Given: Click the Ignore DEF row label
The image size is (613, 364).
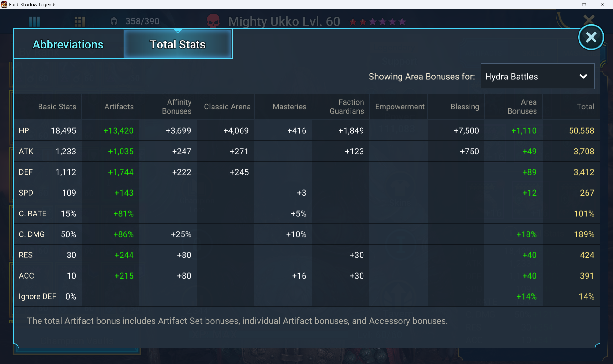Looking at the screenshot, I should click(x=37, y=297).
